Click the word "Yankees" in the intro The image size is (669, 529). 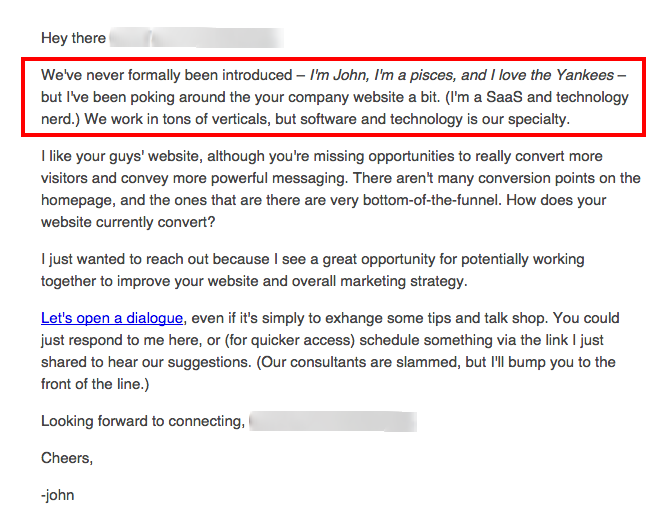click(x=585, y=75)
